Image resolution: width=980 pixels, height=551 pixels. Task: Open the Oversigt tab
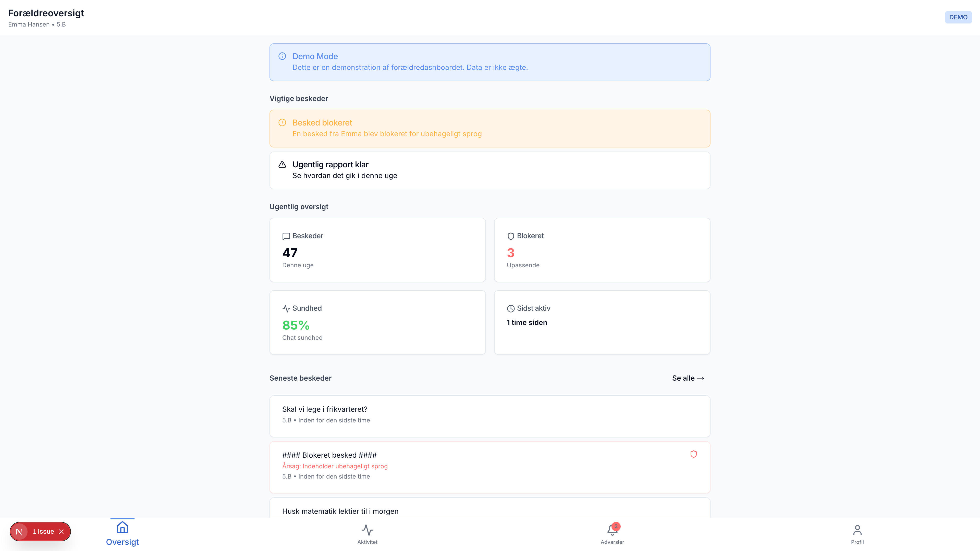122,534
